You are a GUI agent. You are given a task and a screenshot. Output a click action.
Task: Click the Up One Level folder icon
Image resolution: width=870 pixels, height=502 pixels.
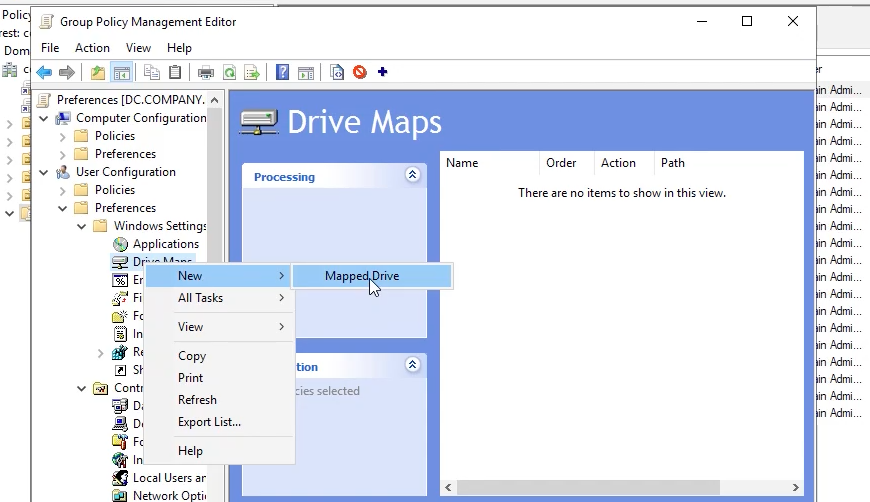[97, 72]
